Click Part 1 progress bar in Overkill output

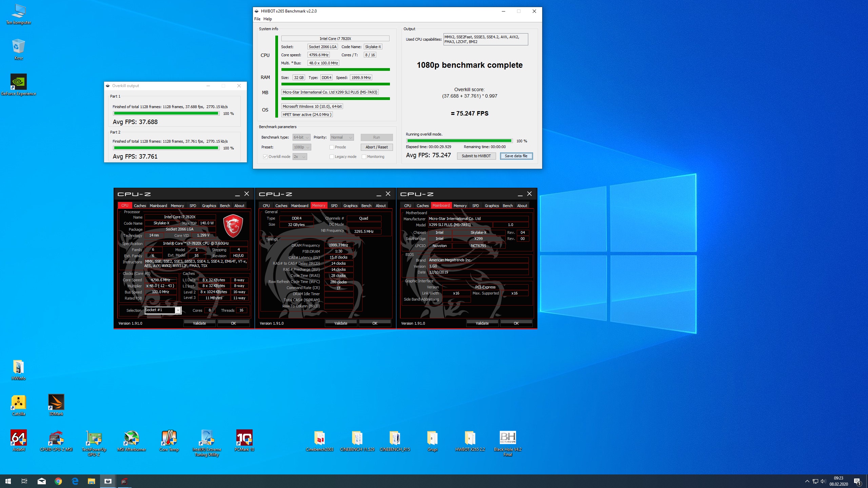[166, 114]
